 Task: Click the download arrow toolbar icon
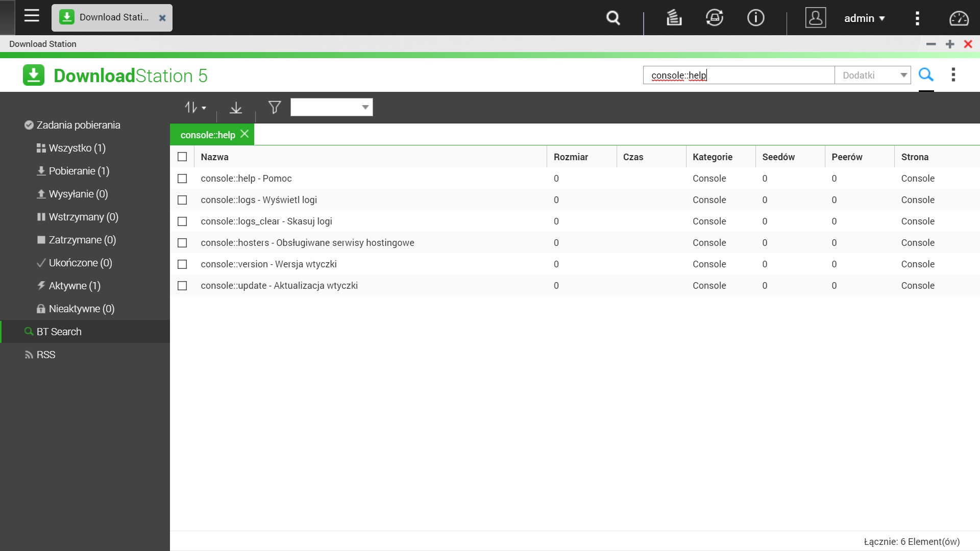[x=236, y=108]
